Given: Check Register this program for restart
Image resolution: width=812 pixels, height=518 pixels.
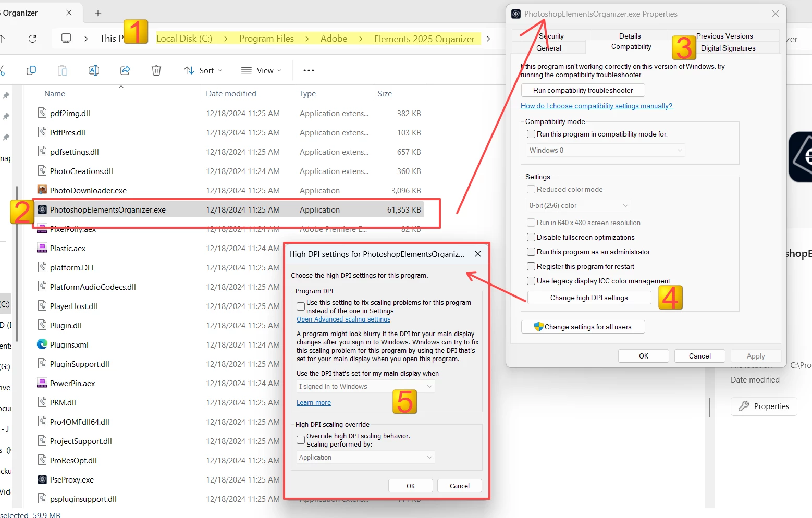Looking at the screenshot, I should (531, 266).
